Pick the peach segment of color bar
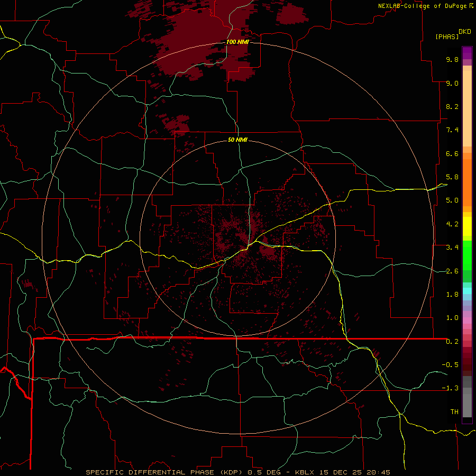This screenshot has height=476, width=476. pos(467,108)
